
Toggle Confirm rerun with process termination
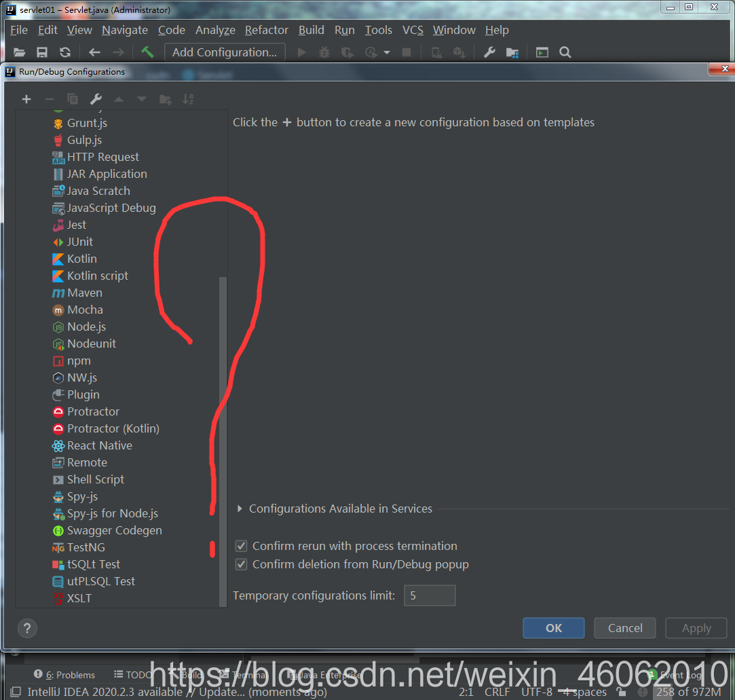pyautogui.click(x=241, y=546)
